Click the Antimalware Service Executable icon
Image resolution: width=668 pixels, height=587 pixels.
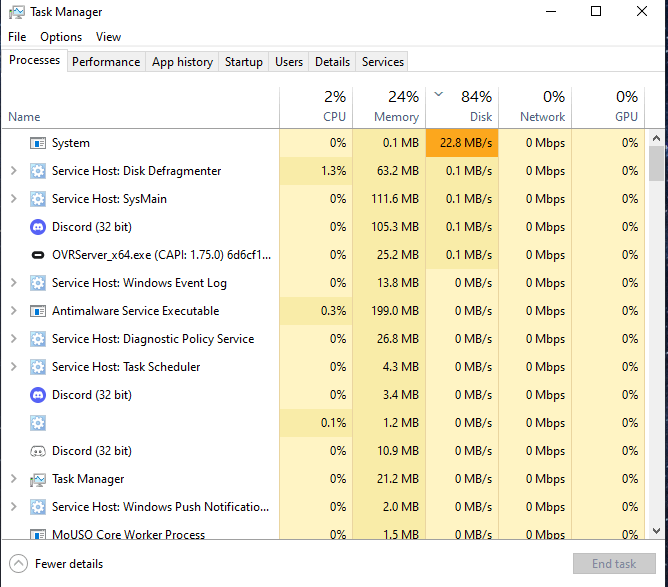click(x=38, y=311)
